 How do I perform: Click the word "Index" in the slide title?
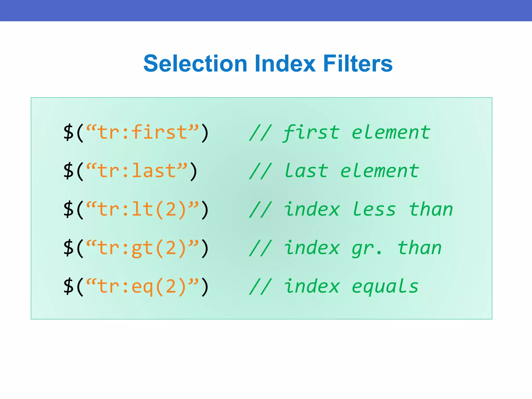pos(285,64)
